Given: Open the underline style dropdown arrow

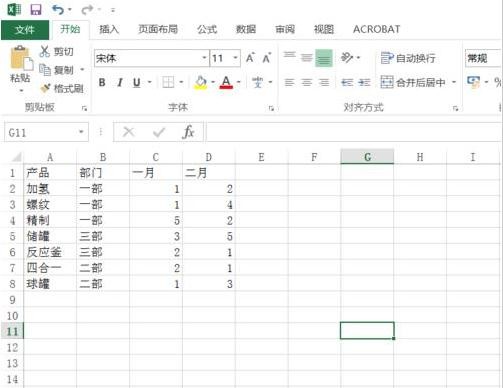Looking at the screenshot, I should pyautogui.click(x=149, y=82).
